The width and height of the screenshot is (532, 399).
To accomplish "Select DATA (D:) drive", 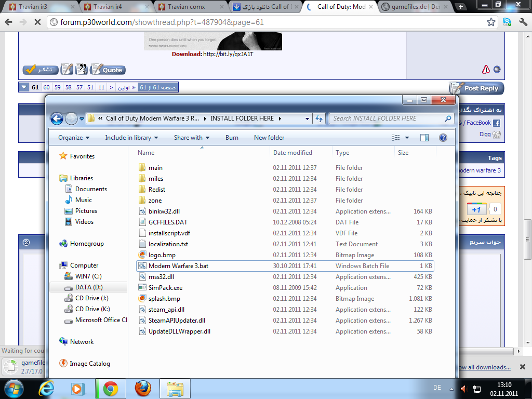I will click(89, 287).
